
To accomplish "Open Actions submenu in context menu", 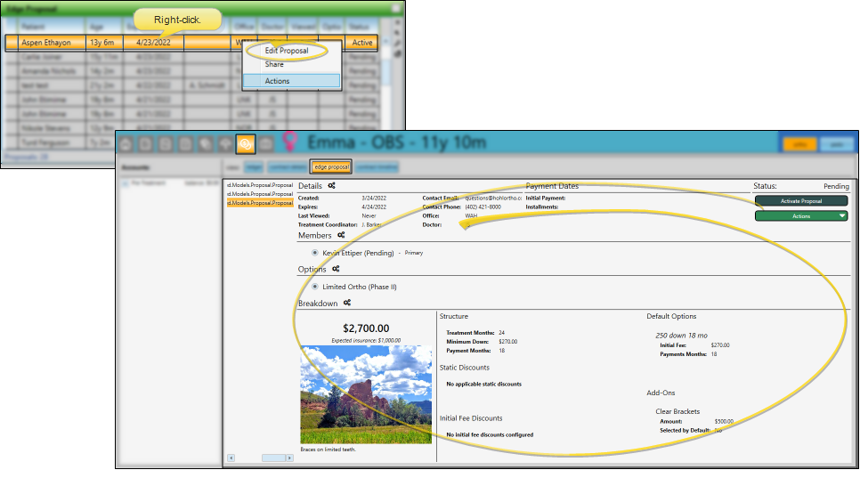I will (x=290, y=81).
